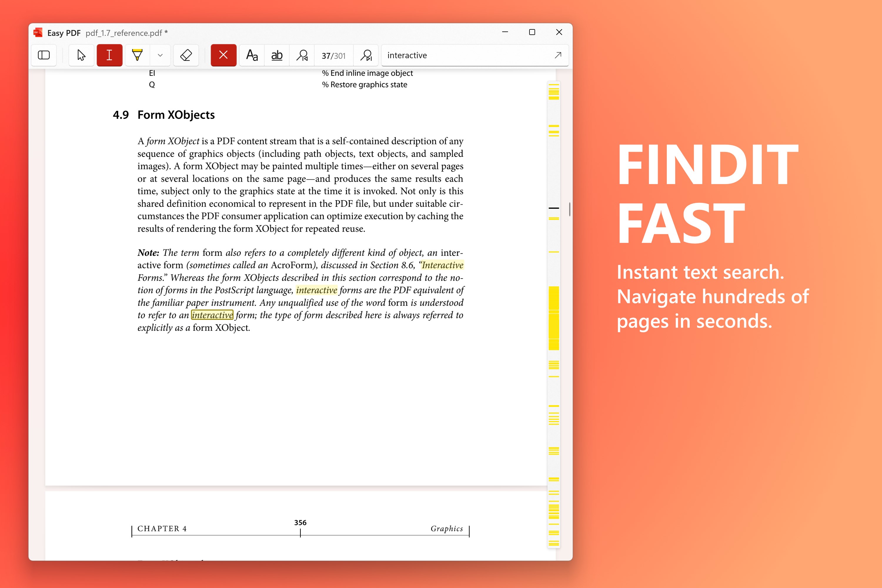Viewport: 882px width, 588px height.
Task: Click the page number 356
Action: coord(300,522)
